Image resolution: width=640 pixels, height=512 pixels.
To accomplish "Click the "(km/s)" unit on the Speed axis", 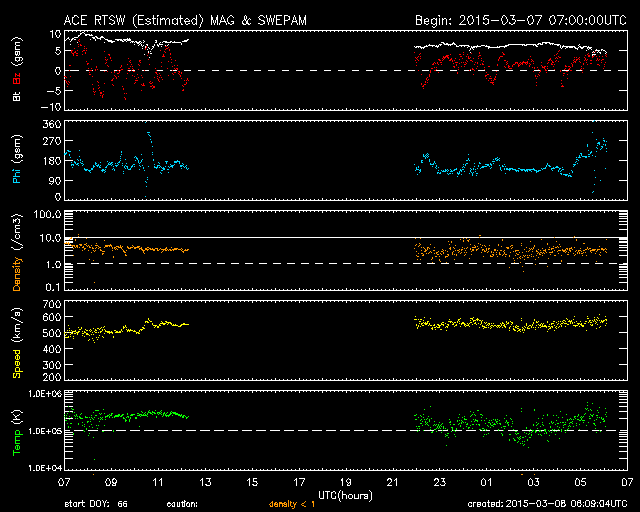I will point(16,327).
